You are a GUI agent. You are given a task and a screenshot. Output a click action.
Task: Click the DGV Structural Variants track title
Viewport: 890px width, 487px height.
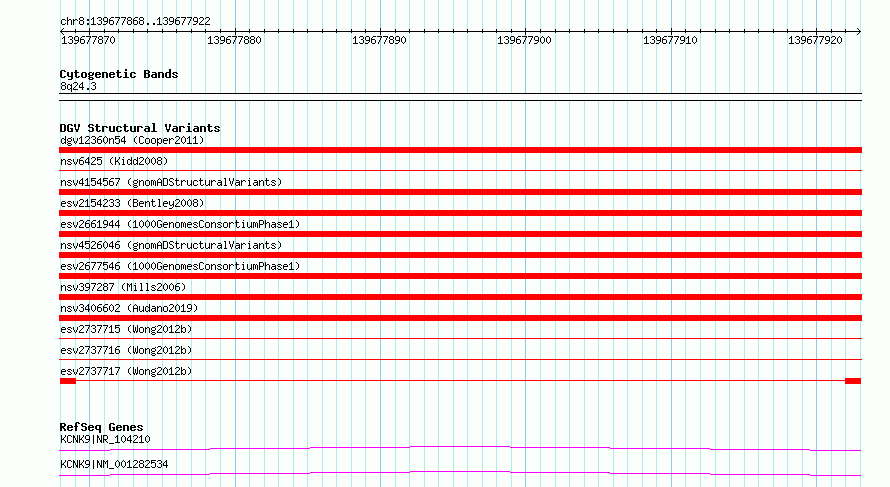(x=140, y=128)
